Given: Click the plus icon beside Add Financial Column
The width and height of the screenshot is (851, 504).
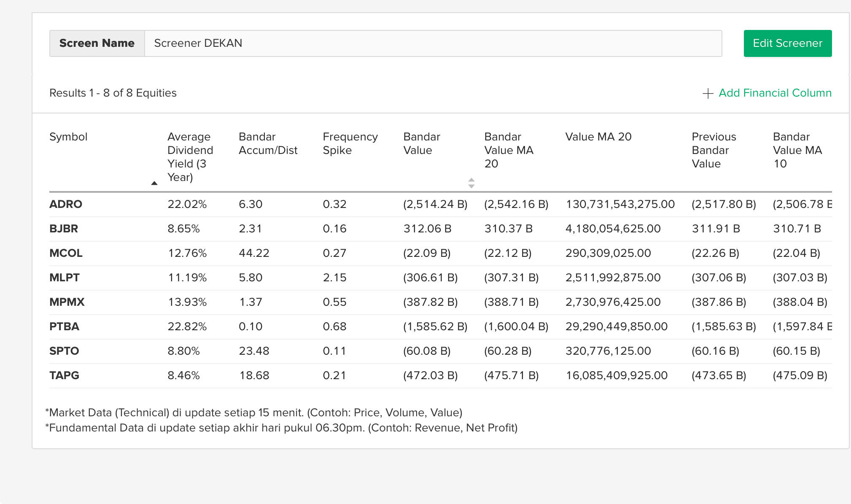Looking at the screenshot, I should coord(708,93).
